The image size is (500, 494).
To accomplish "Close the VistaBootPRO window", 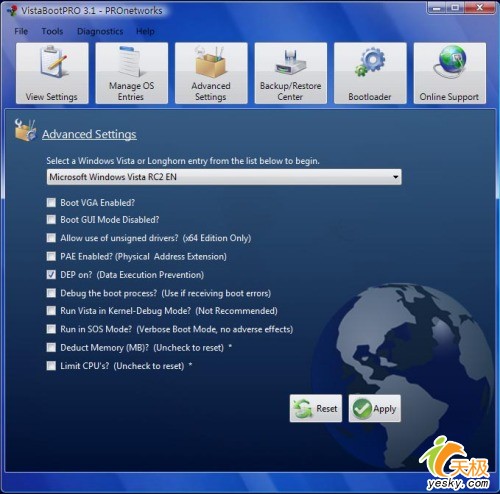I will pos(479,7).
